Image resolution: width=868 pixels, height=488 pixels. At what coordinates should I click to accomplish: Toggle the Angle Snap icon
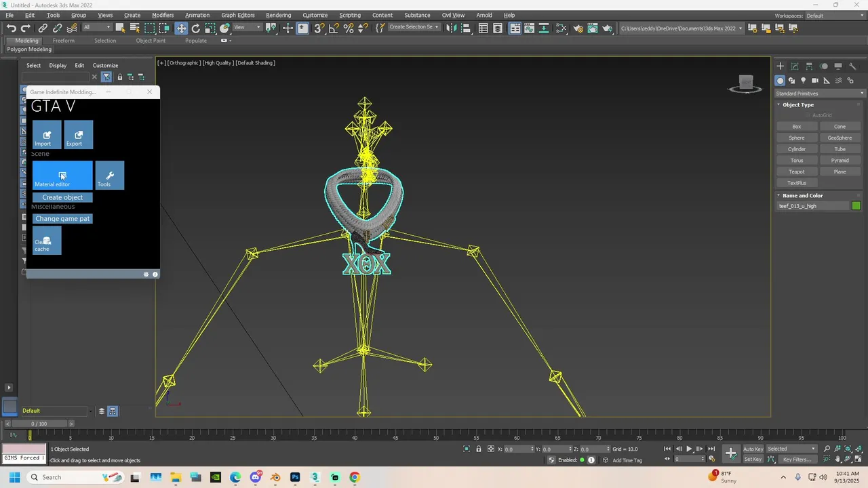[334, 28]
